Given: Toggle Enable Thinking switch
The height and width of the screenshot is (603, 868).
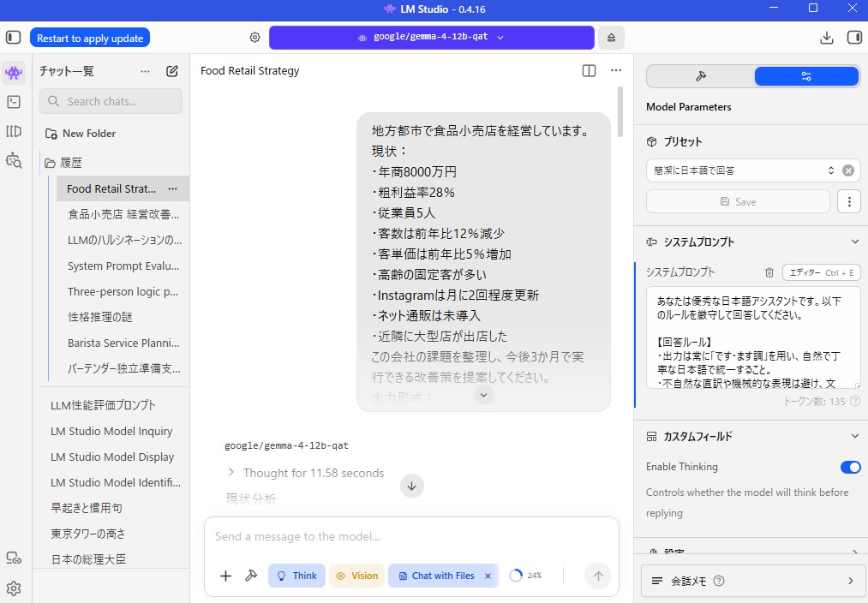Looking at the screenshot, I should pyautogui.click(x=850, y=468).
